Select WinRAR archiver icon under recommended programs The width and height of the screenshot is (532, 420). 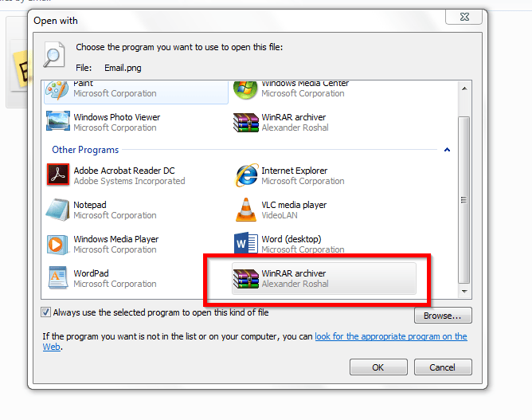246,123
